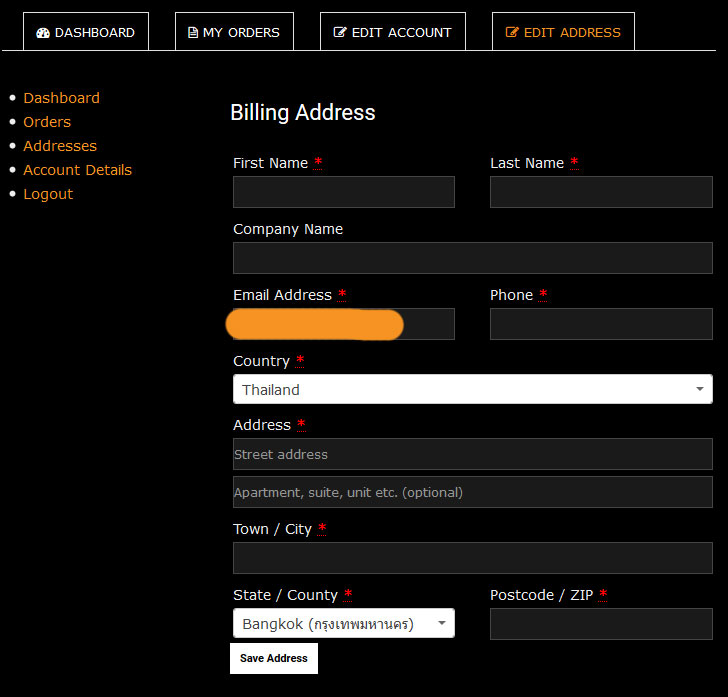This screenshot has width=728, height=697.
Task: Open Account Details sidebar link
Action: 77,170
